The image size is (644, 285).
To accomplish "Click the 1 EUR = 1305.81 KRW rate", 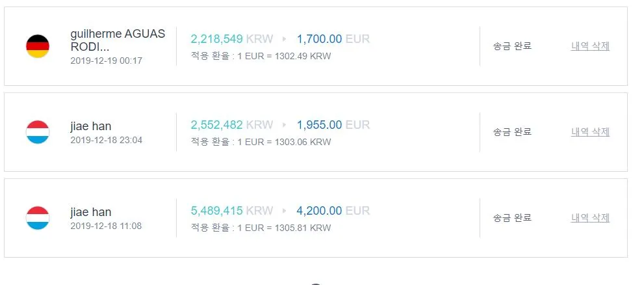I will [x=283, y=228].
